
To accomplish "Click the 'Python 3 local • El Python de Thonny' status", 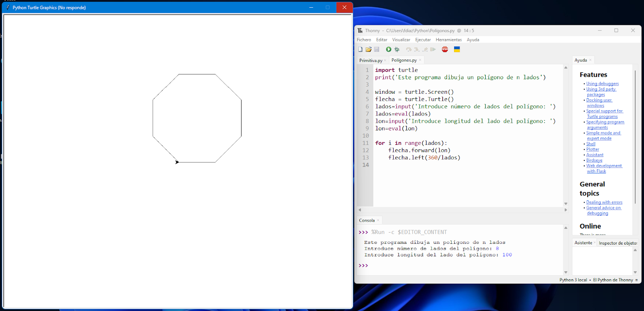I will pyautogui.click(x=596, y=280).
